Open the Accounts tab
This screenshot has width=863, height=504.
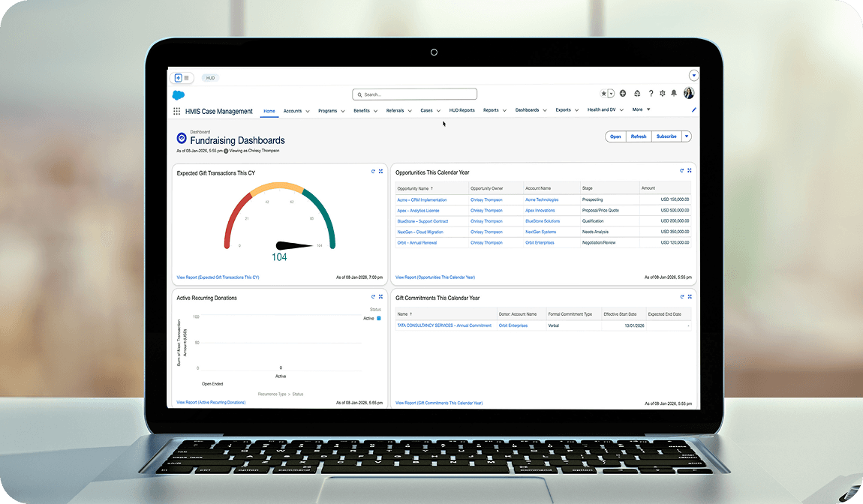point(292,111)
